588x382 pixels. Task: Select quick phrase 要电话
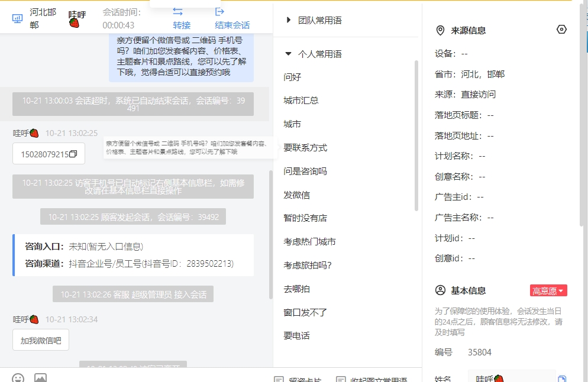click(x=296, y=336)
